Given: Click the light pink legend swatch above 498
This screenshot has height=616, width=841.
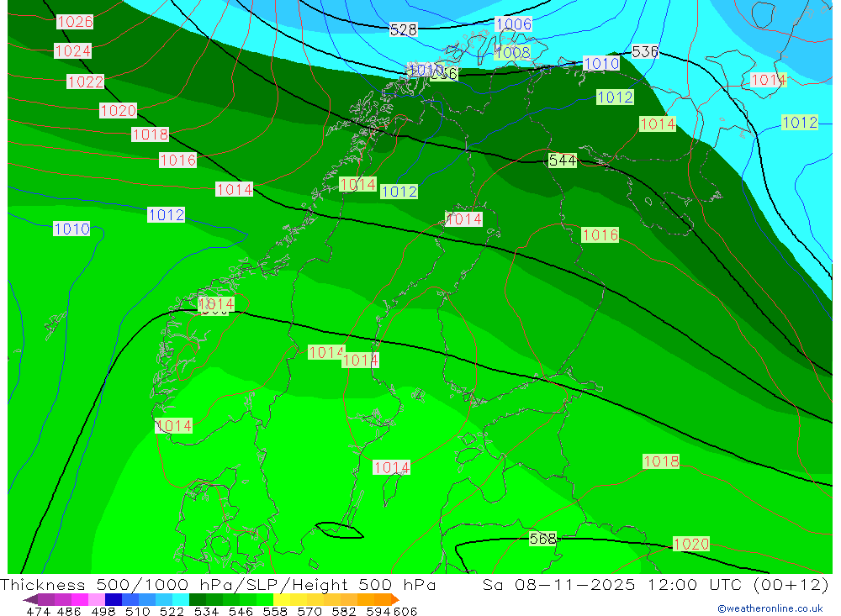Looking at the screenshot, I should 97,599.
